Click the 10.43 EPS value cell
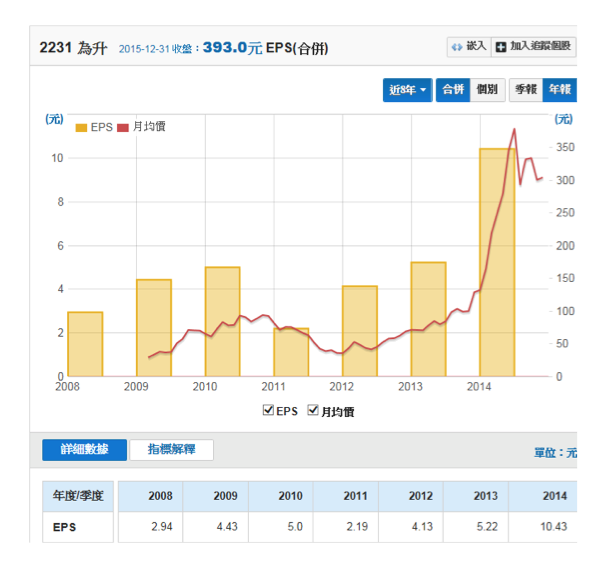Viewport: 601px width, 561px height. 553,527
